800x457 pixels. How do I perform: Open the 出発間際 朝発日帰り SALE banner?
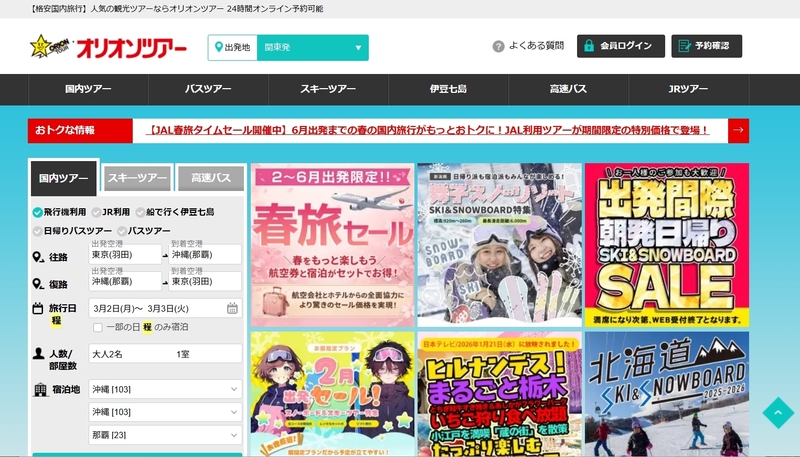click(667, 245)
